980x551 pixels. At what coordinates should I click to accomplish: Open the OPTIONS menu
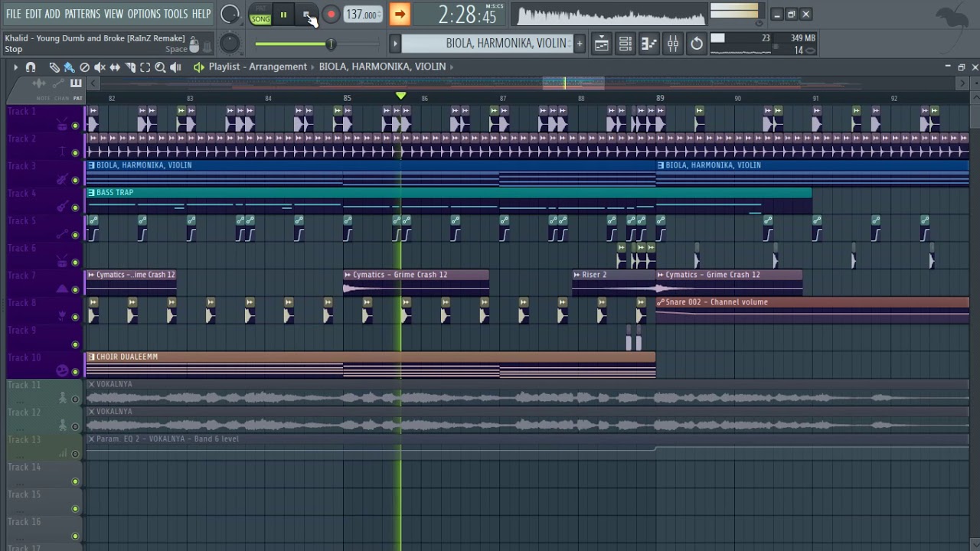click(x=144, y=14)
